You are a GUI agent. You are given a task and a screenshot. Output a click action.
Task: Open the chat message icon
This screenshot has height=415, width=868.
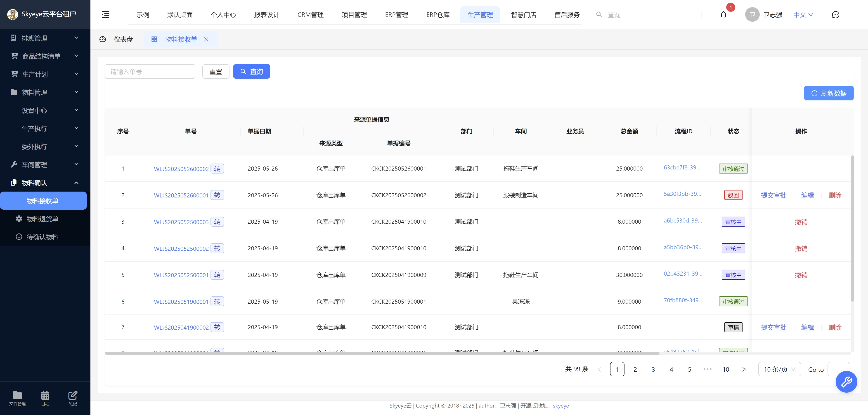tap(835, 14)
